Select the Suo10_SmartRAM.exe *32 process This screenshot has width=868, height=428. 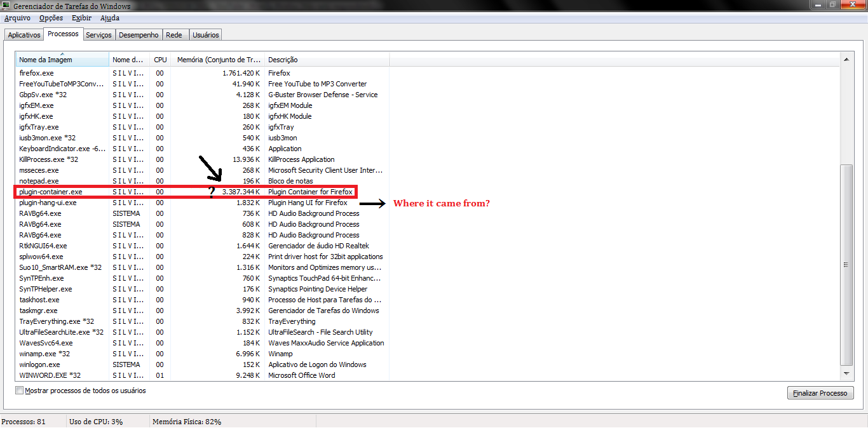(x=203, y=267)
